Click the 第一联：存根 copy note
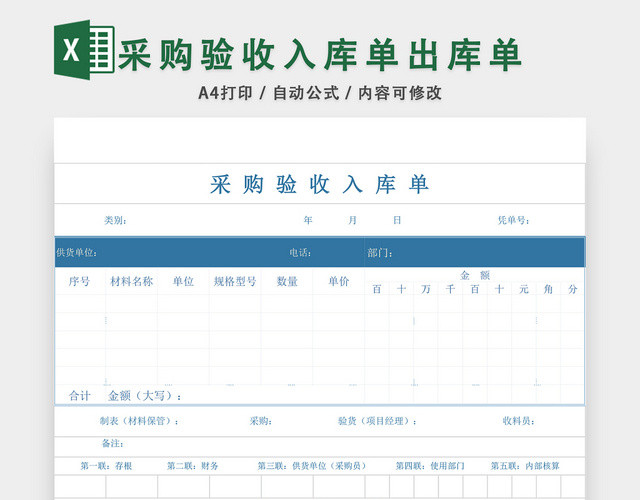Screen dimensions: 640x500 coord(106,466)
